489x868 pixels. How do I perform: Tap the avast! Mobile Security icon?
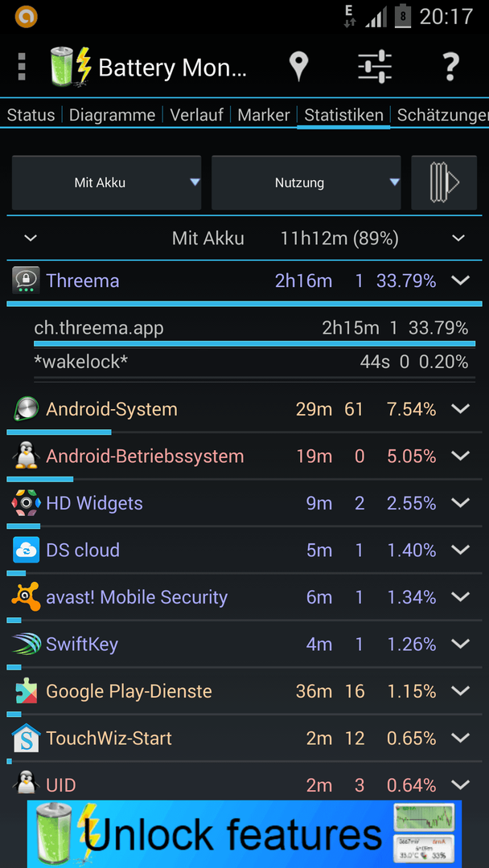[x=26, y=597]
